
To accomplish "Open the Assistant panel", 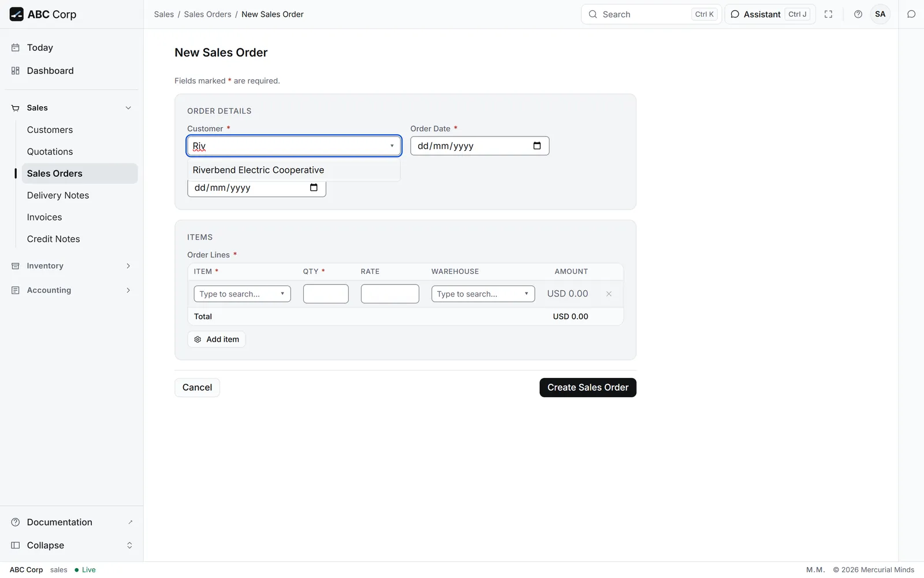I will click(x=770, y=14).
